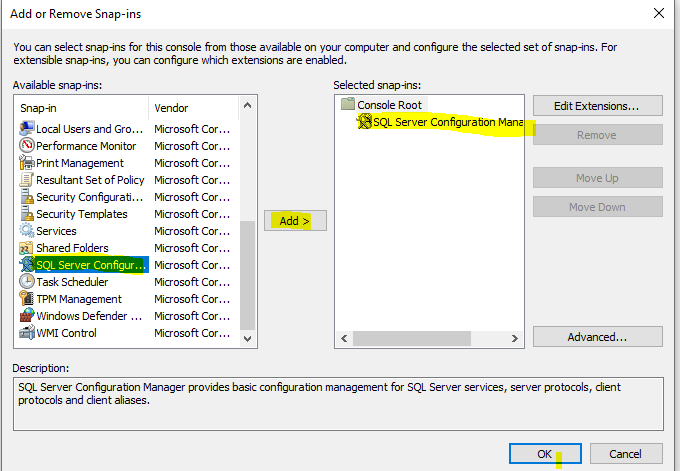This screenshot has height=471, width=680.
Task: Select the Windows Defender firewall icon
Action: pyautogui.click(x=27, y=315)
